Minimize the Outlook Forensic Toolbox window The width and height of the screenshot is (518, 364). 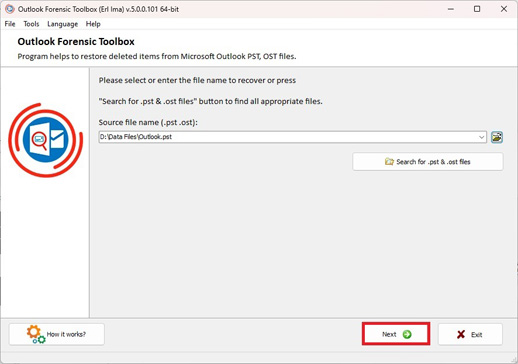point(451,9)
